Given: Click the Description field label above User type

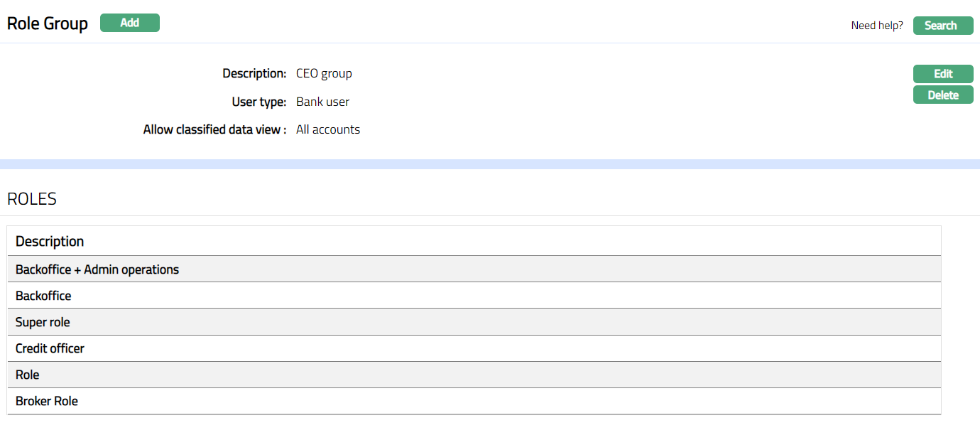Looking at the screenshot, I should click(254, 73).
